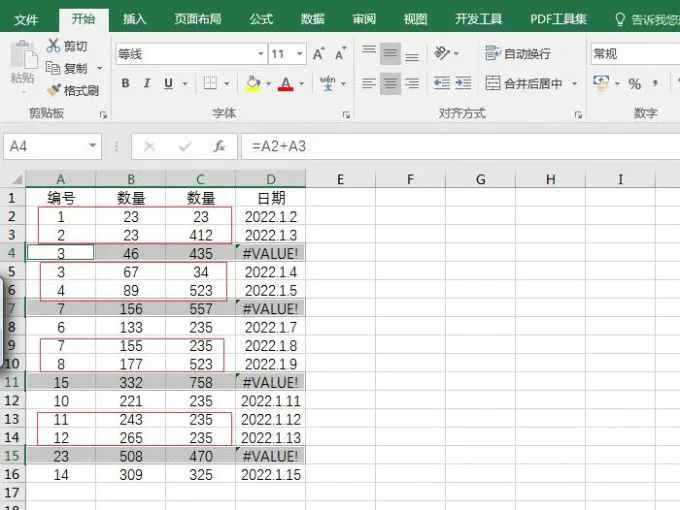Open alignment group dialog launcher
680x510 pixels.
tap(578, 114)
